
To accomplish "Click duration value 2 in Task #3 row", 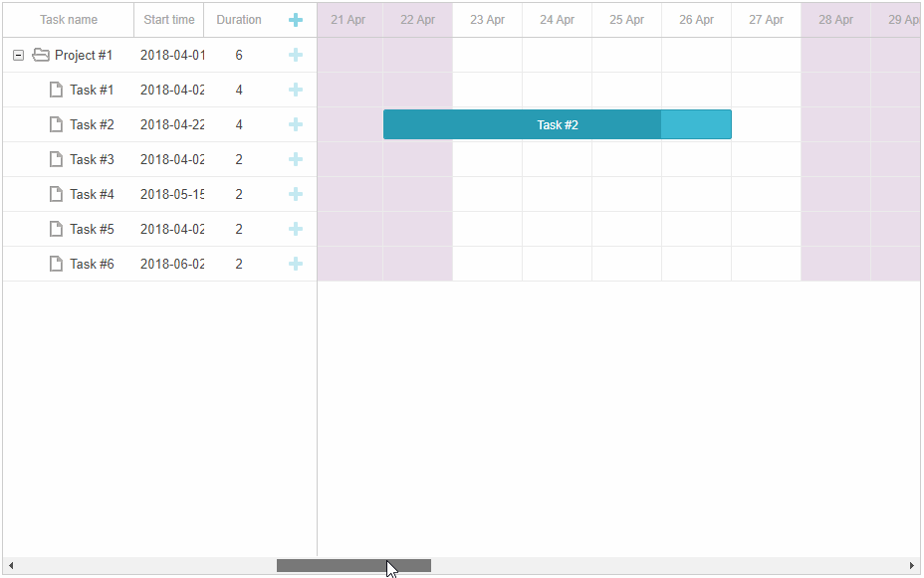I will pos(239,159).
